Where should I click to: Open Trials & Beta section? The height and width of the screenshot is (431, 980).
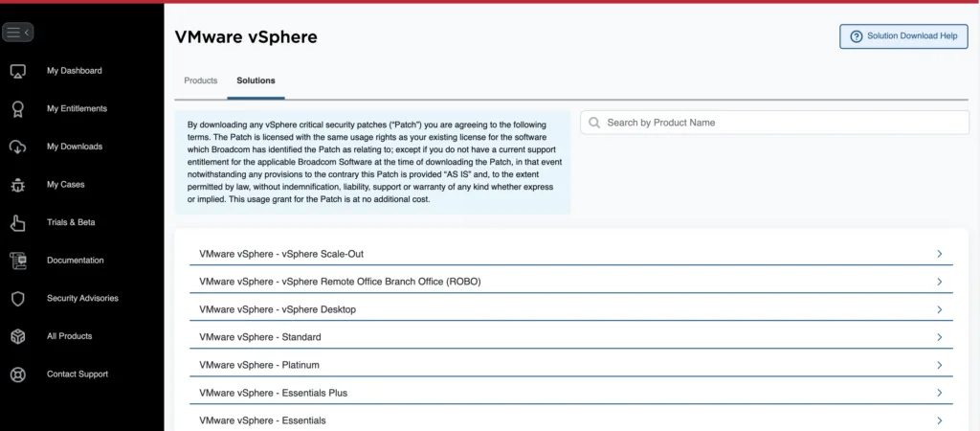tap(71, 223)
